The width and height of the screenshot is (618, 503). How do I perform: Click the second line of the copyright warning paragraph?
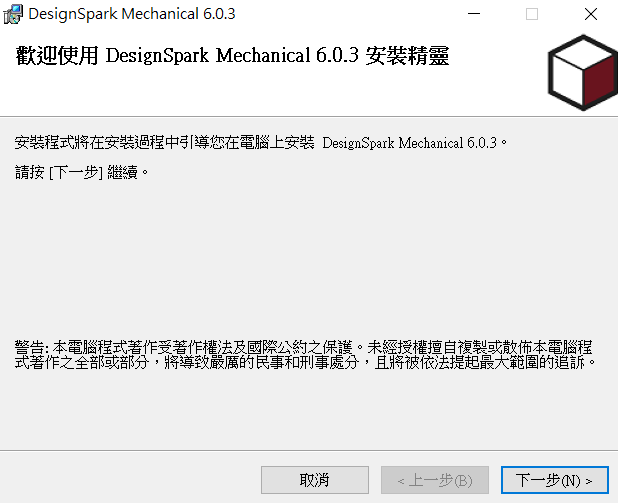click(305, 362)
